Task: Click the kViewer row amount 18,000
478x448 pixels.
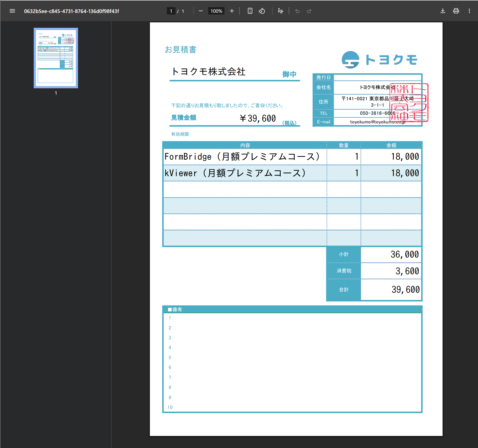Action: click(x=405, y=173)
